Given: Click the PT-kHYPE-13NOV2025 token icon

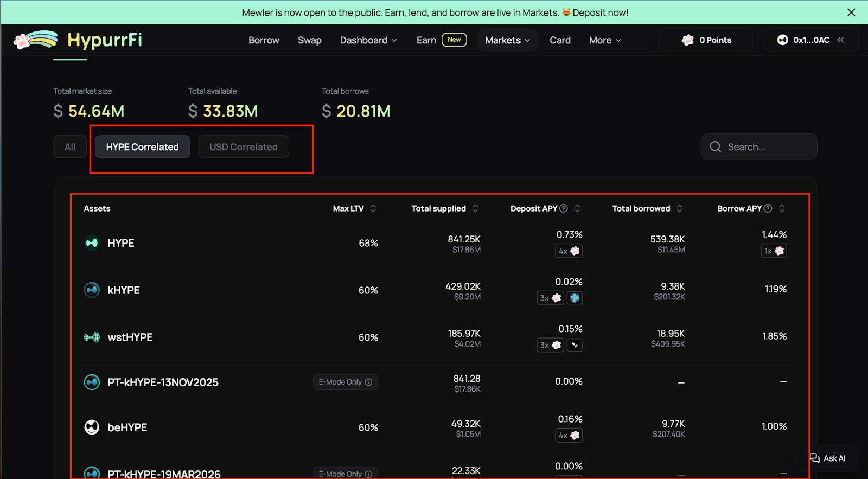Looking at the screenshot, I should [92, 382].
